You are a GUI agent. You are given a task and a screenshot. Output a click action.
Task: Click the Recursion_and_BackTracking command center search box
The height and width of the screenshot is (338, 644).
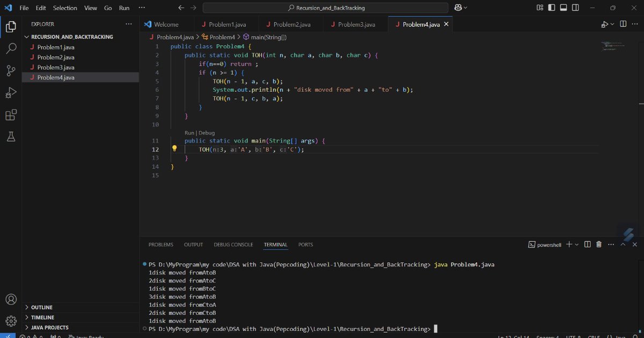click(x=325, y=8)
